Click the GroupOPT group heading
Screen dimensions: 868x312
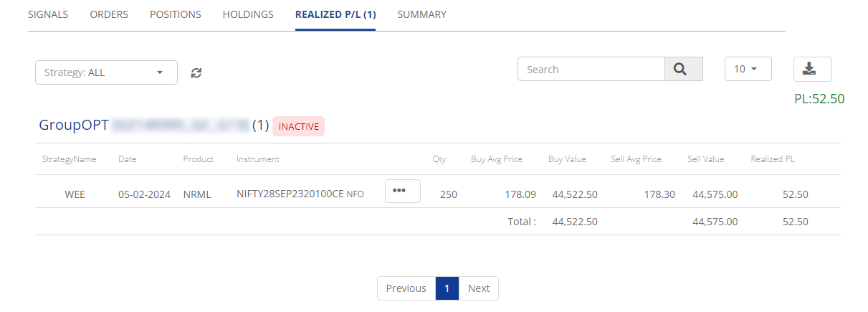74,126
